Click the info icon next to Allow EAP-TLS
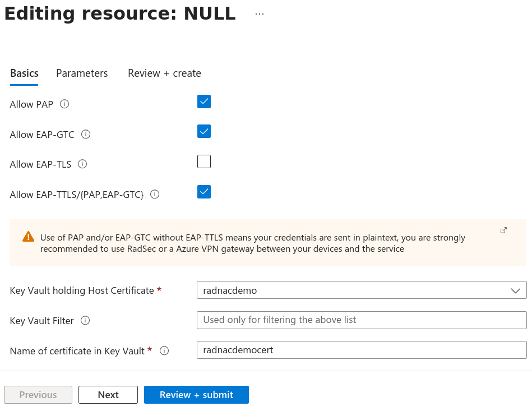 82,164
